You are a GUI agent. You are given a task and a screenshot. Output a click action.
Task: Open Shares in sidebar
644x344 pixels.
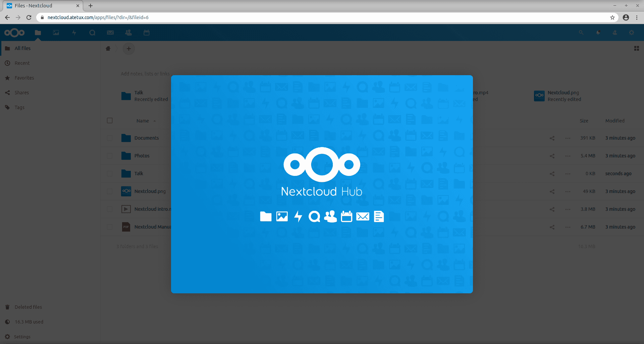pos(50,93)
